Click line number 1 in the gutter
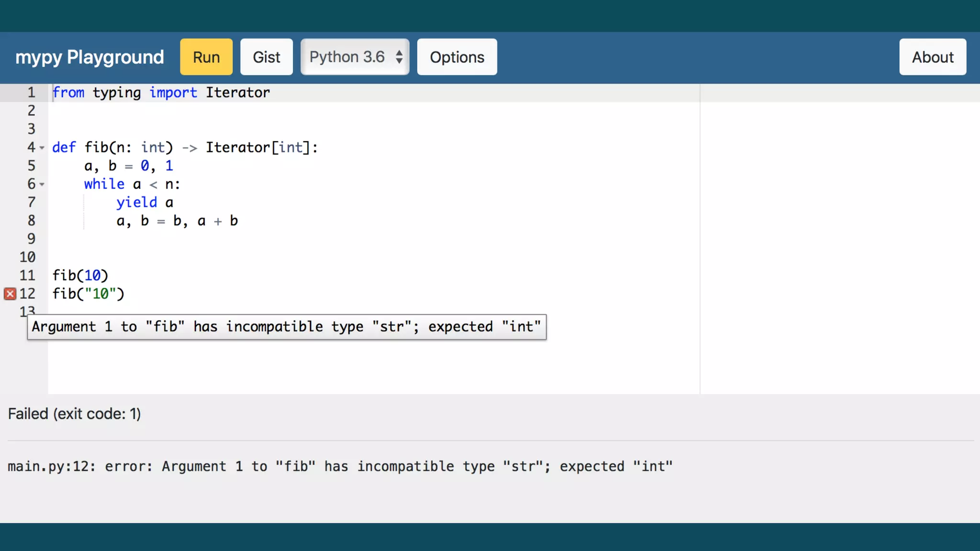The image size is (980, 551). point(31,92)
